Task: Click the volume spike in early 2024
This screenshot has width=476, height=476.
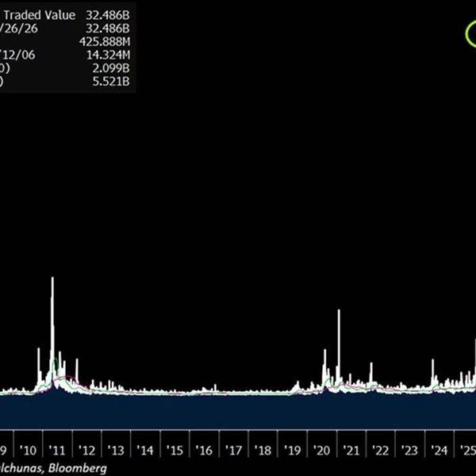Action: point(433,372)
